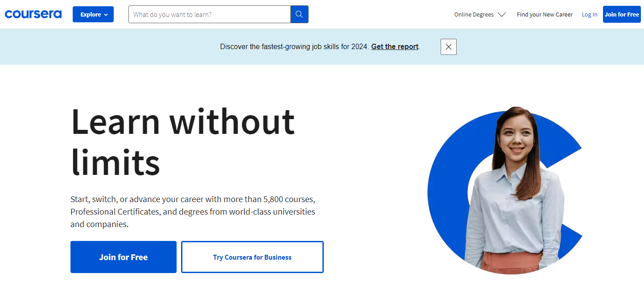The width and height of the screenshot is (644, 286).
Task: Dismiss the job skills announcement banner
Action: coord(448,47)
